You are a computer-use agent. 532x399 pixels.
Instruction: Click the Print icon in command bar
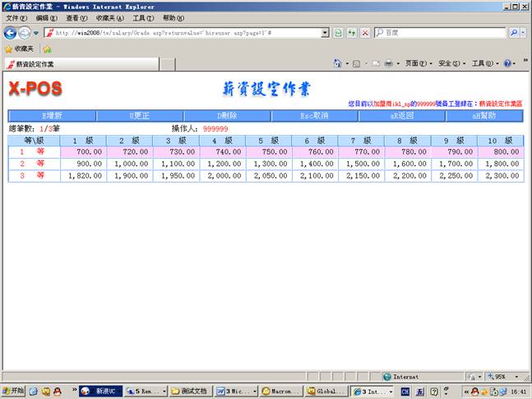[389, 63]
